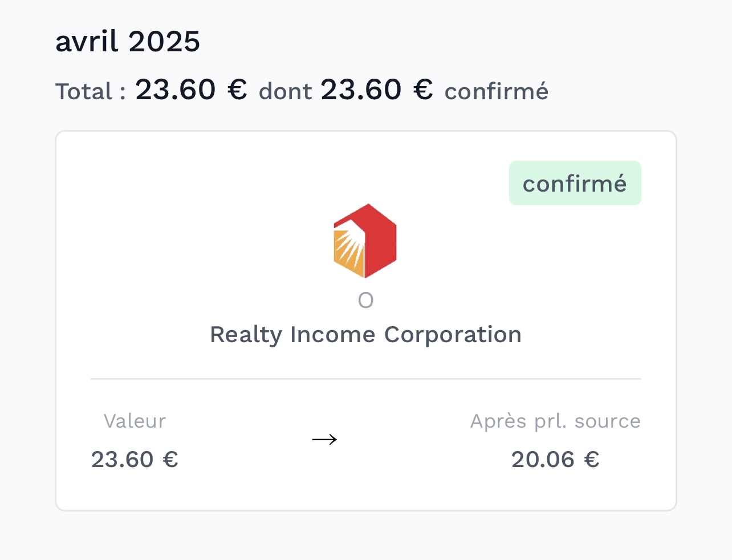Viewport: 732px width, 560px height.
Task: Click the word dont in the summary line
Action: pos(285,91)
